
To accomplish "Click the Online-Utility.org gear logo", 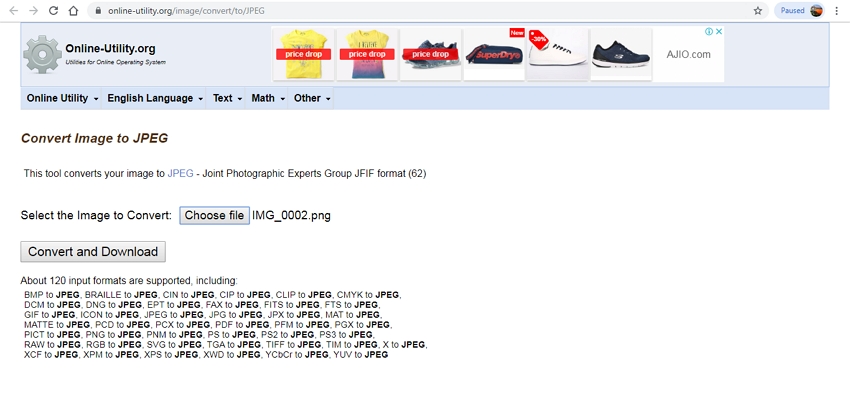I will point(42,55).
